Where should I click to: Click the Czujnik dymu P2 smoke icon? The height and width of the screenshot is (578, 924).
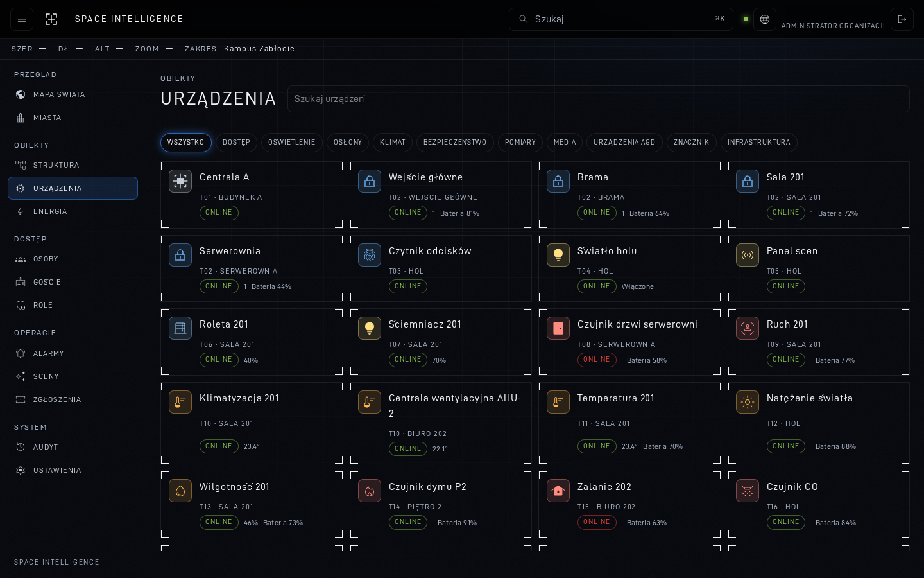(370, 491)
